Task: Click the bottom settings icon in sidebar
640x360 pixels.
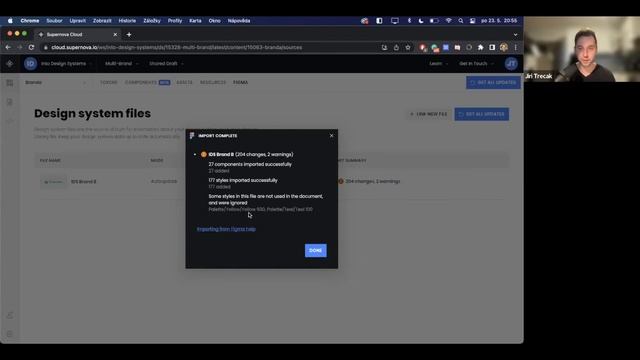Action: [10, 334]
